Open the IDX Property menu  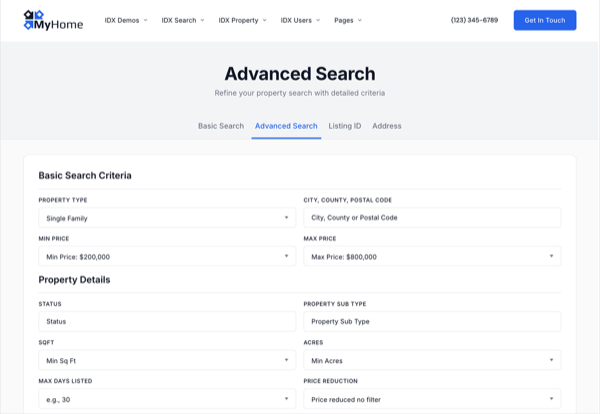coord(243,20)
